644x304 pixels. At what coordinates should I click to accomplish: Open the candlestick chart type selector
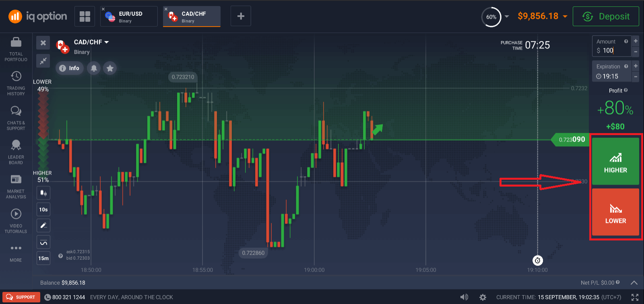(43, 193)
